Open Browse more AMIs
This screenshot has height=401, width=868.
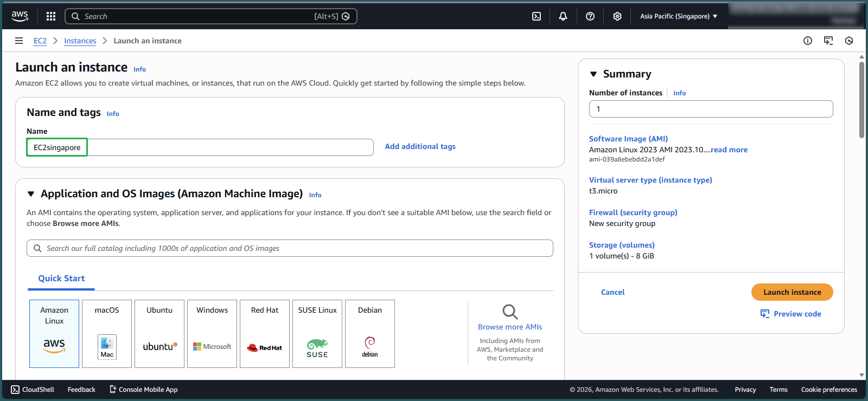[510, 327]
